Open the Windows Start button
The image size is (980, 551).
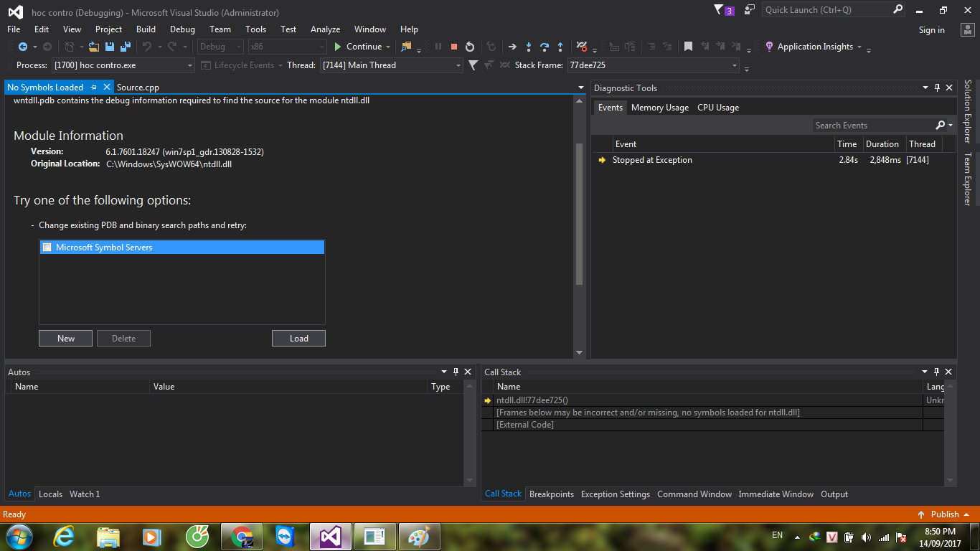click(x=19, y=537)
